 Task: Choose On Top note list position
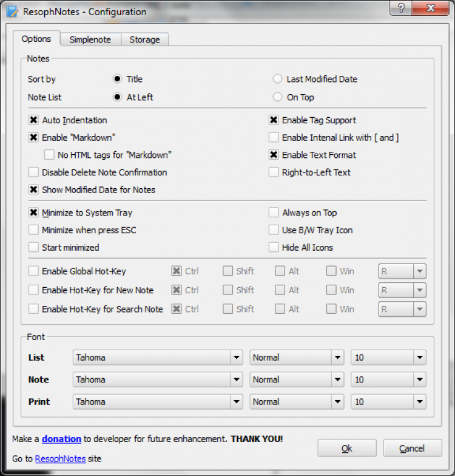[x=278, y=97]
